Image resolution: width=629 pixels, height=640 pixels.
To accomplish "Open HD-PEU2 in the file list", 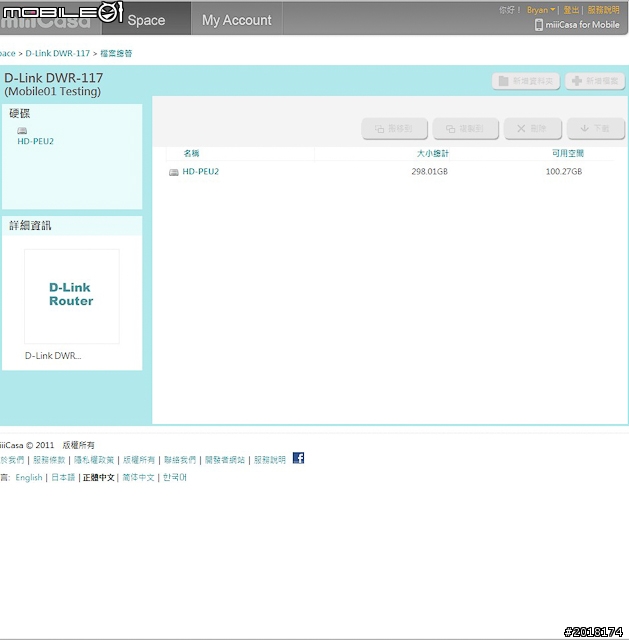I will click(200, 171).
